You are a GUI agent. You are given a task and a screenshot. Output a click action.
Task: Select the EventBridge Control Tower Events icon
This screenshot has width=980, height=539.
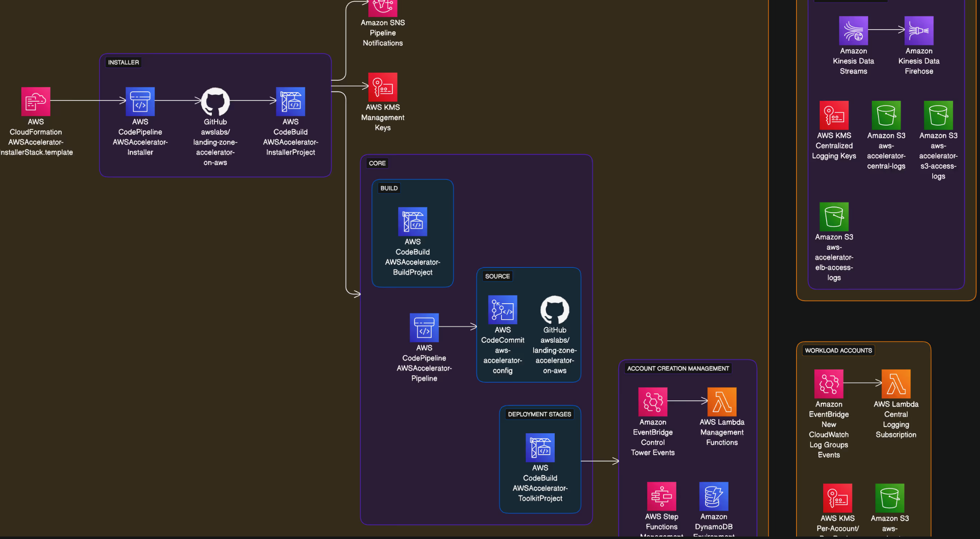click(x=653, y=402)
